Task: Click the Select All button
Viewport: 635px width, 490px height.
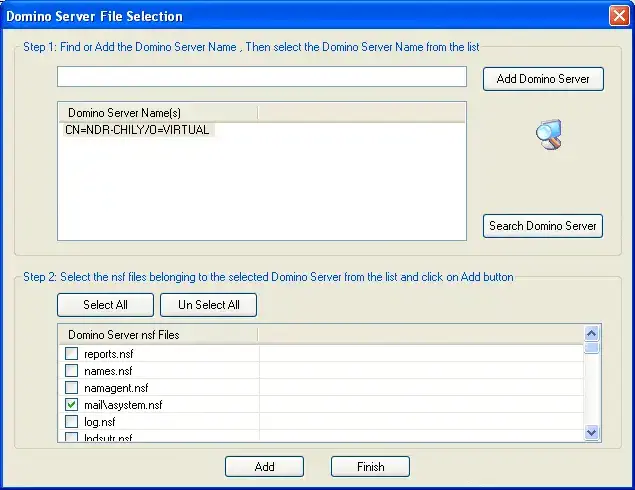Action: [x=105, y=304]
